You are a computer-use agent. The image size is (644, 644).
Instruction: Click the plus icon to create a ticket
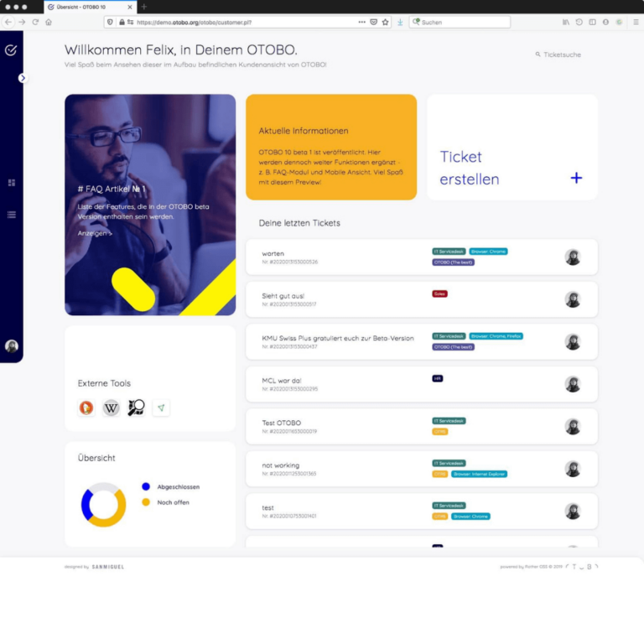(576, 178)
